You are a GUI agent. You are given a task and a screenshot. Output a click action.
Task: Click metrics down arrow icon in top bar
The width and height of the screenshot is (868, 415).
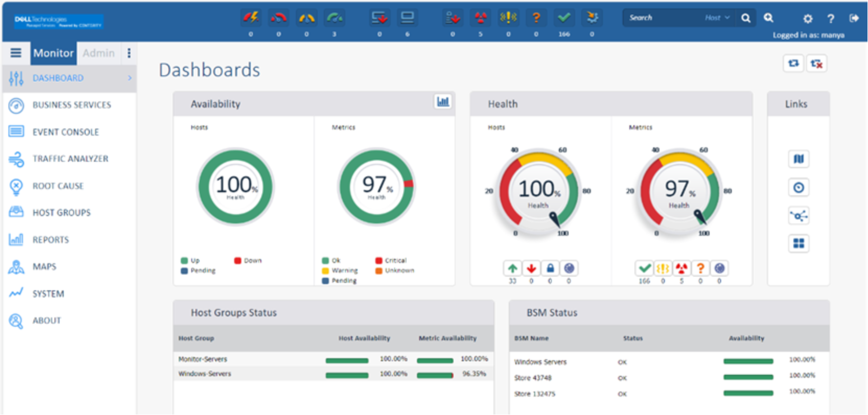click(x=453, y=18)
